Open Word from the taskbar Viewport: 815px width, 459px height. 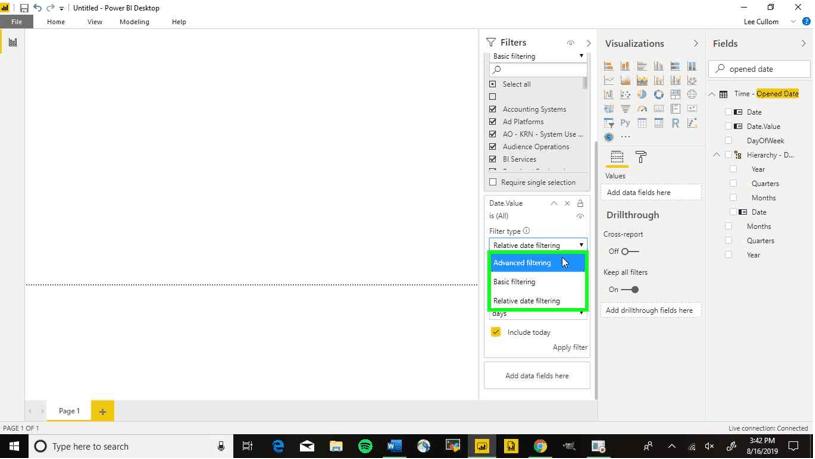click(x=395, y=446)
